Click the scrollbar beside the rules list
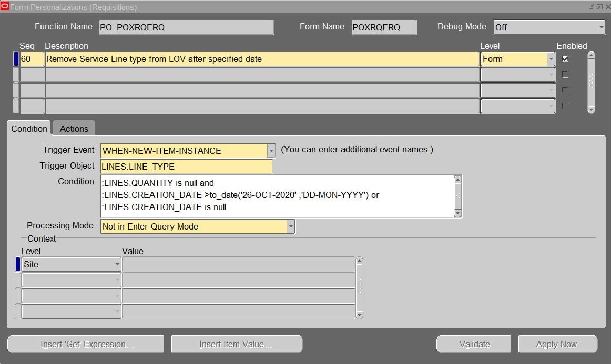This screenshot has height=364, width=611. (x=592, y=81)
